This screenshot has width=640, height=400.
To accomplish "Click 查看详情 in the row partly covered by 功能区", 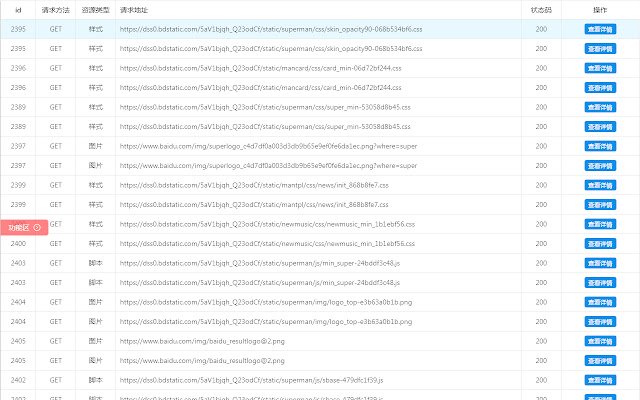I will pyautogui.click(x=600, y=224).
